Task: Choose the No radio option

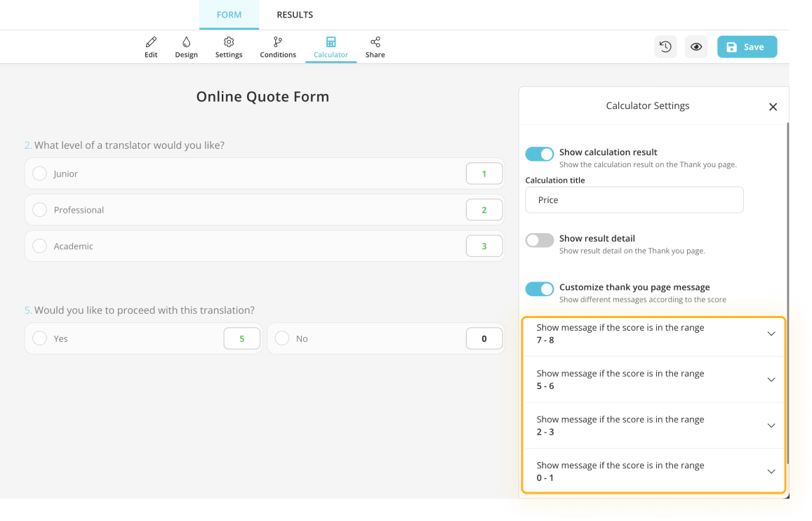Action: tap(282, 338)
